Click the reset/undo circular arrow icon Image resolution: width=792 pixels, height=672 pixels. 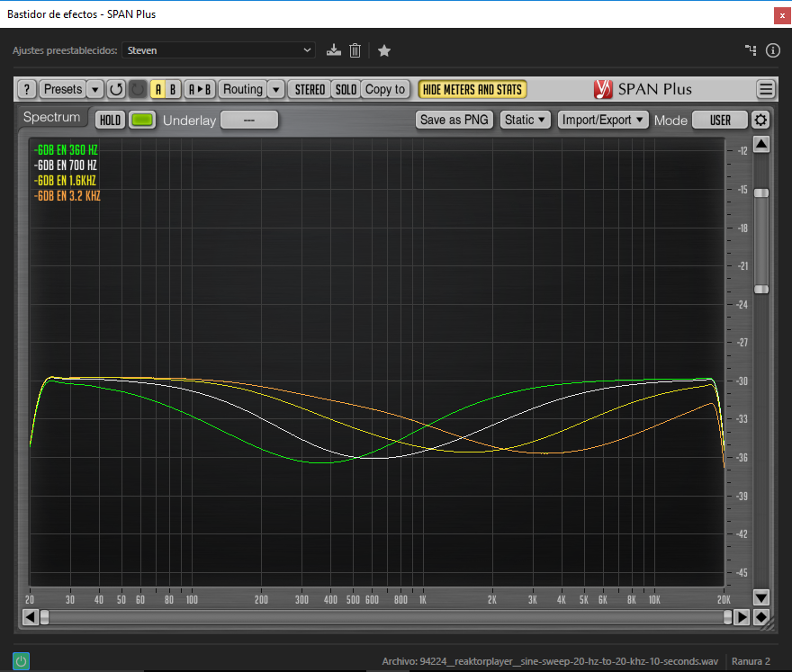tap(116, 89)
